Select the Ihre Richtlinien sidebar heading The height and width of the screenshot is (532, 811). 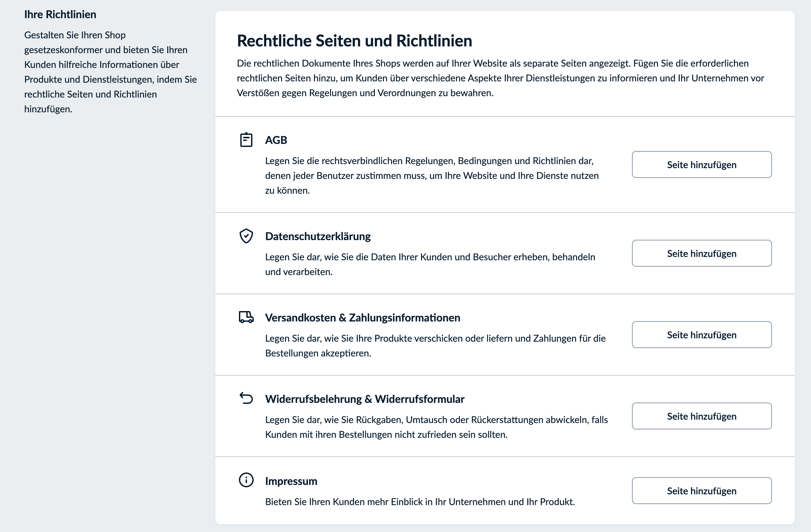click(x=60, y=14)
